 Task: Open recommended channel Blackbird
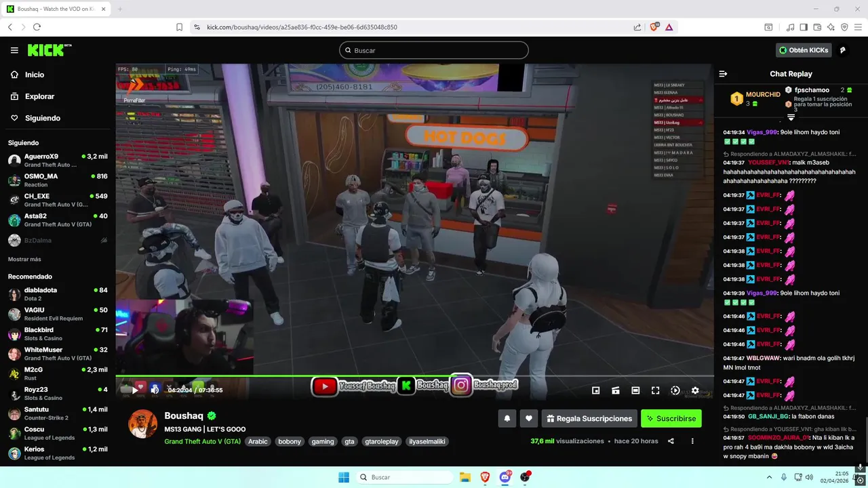point(58,333)
